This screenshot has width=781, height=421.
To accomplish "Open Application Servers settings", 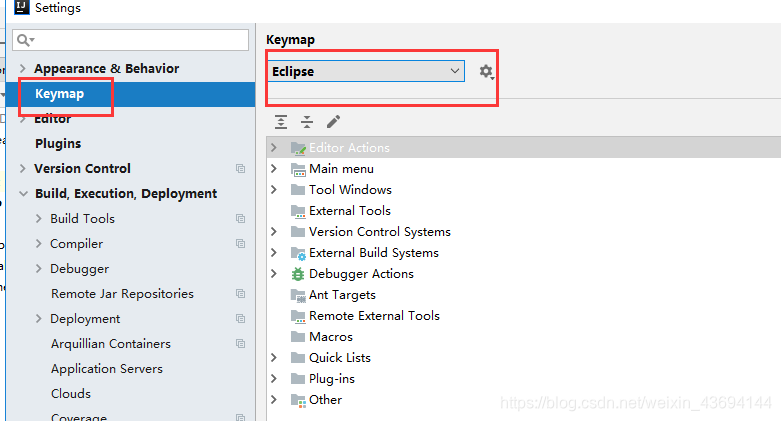I will pyautogui.click(x=107, y=369).
